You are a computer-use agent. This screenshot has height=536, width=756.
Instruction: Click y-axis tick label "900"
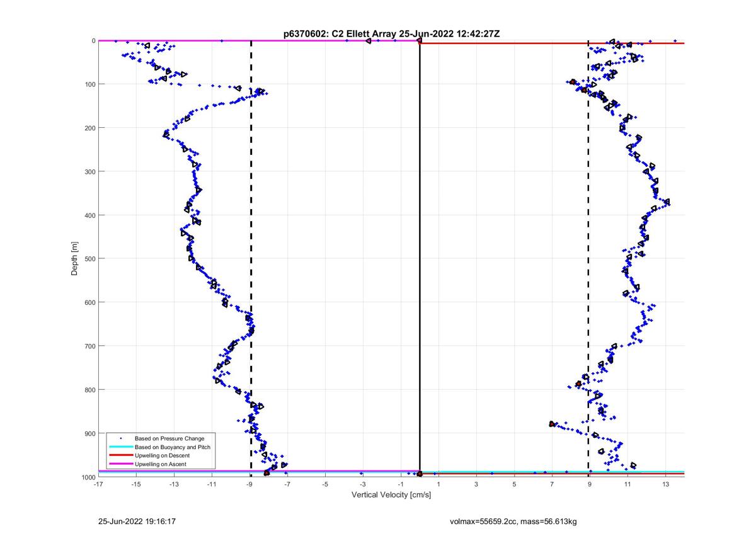pyautogui.click(x=89, y=433)
